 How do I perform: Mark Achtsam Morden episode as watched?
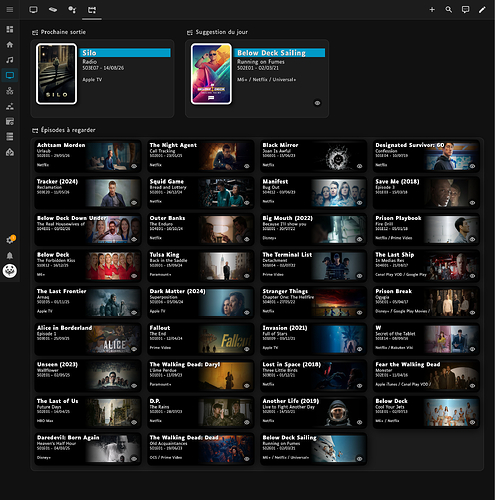point(134,166)
